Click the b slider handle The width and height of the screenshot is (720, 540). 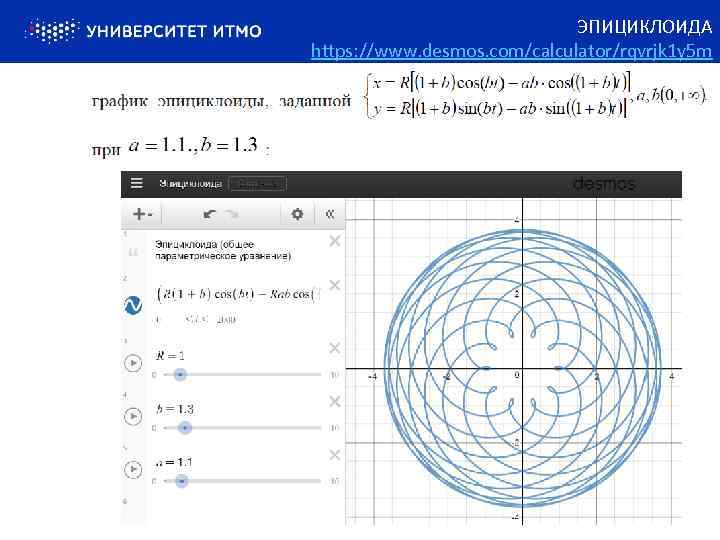coord(185,428)
